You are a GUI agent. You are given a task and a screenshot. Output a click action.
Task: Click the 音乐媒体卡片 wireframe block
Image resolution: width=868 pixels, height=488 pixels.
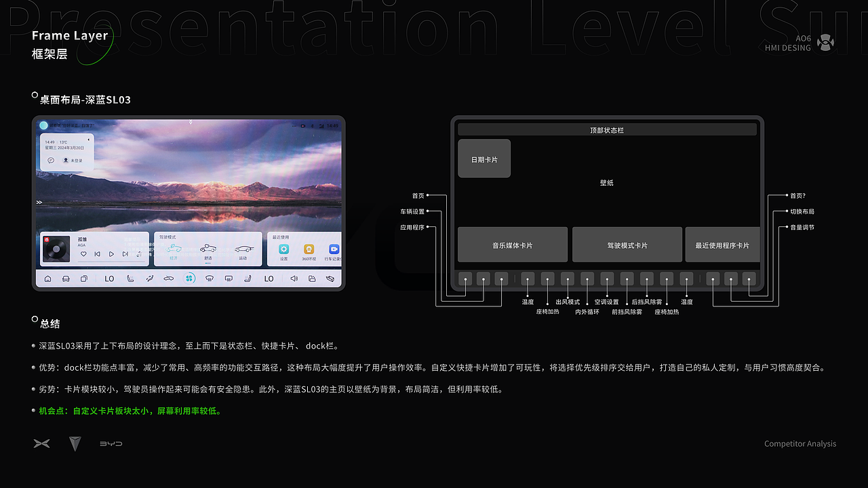click(513, 245)
